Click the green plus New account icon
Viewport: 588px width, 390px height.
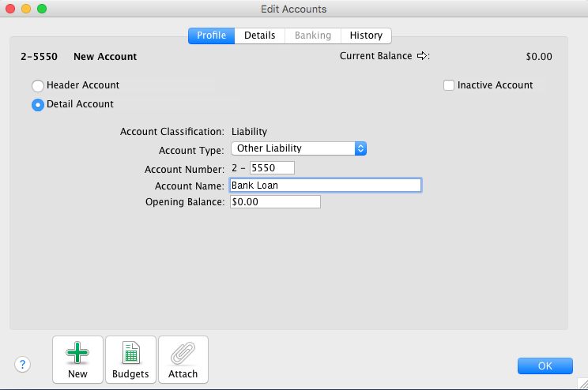pos(77,353)
